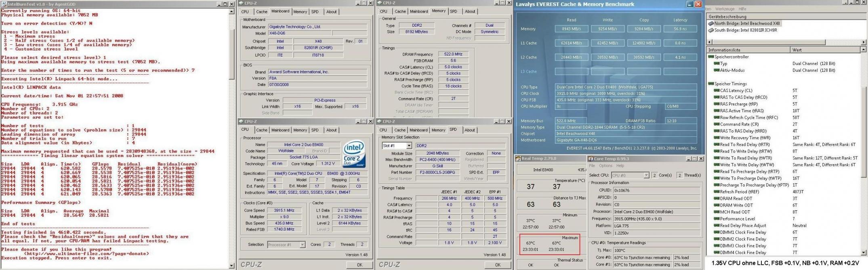The height and width of the screenshot is (270, 868).
Task: Click the memory icon beside DIMM1 Clock Fine Delay
Action: click(717, 232)
